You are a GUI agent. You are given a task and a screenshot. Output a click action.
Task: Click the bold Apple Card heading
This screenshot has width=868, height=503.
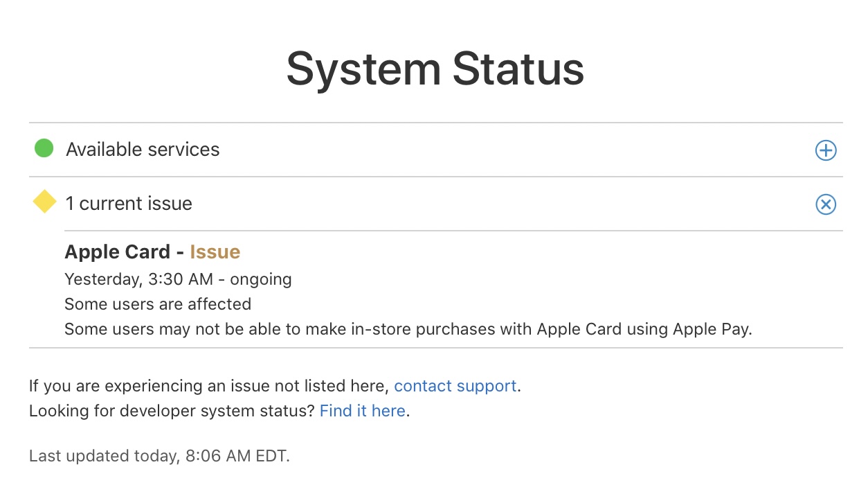pyautogui.click(x=117, y=251)
